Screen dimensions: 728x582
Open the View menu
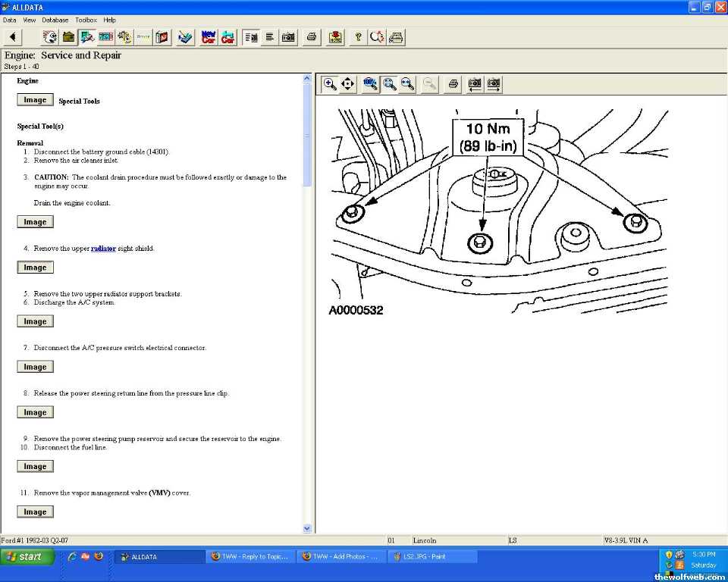coord(30,20)
